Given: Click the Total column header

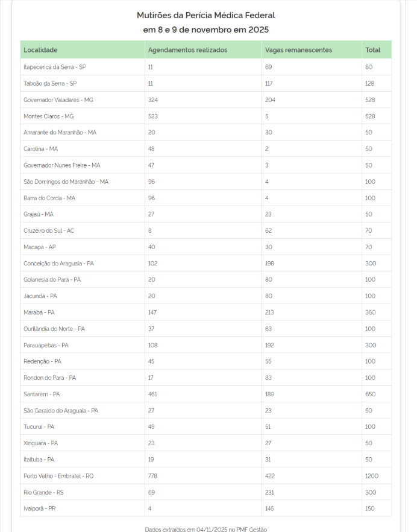Looking at the screenshot, I should click(x=372, y=49).
